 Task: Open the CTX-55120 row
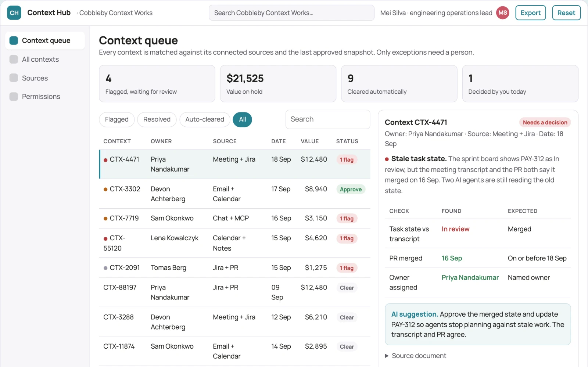click(235, 243)
